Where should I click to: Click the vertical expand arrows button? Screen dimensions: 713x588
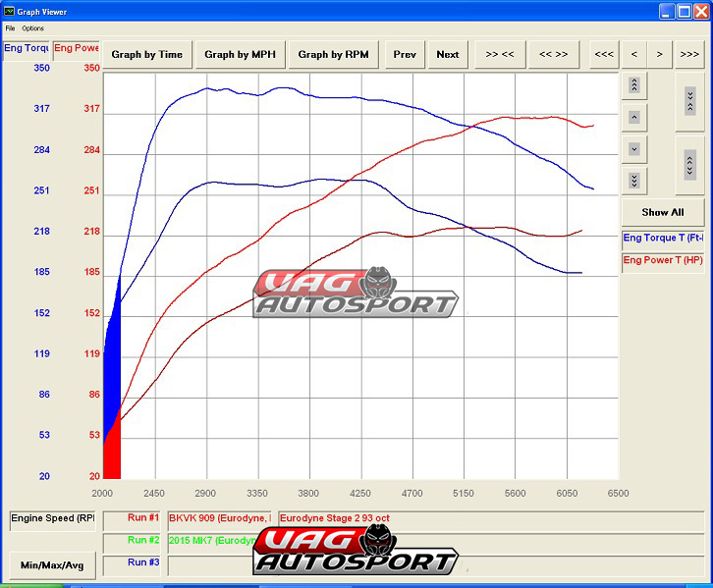point(689,165)
